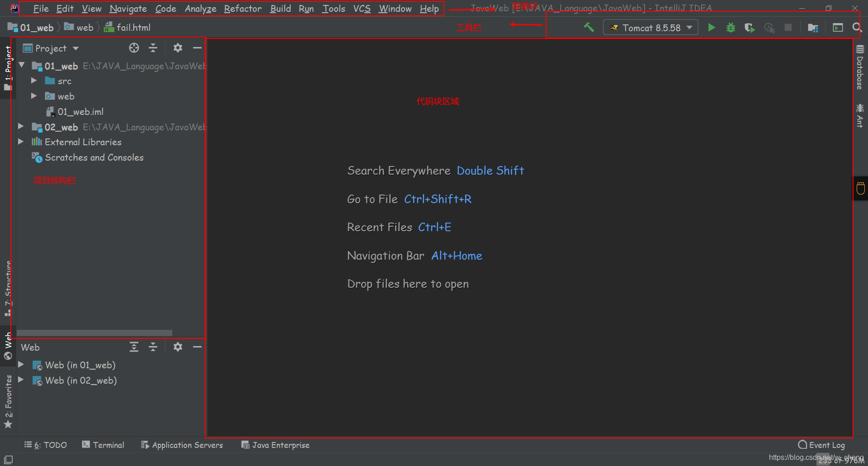Click Locate/Scroll from Source target icon
The image size is (868, 466).
pos(134,48)
